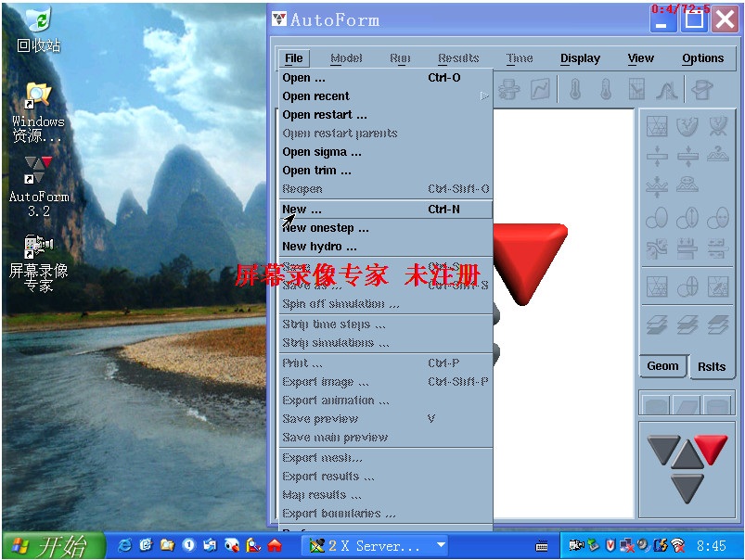Click 'Export boundaries ...' menu entry

tap(385, 514)
